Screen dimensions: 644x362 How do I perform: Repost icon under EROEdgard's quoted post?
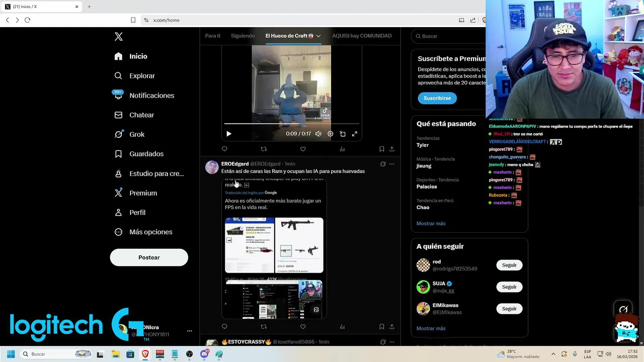pos(264,327)
